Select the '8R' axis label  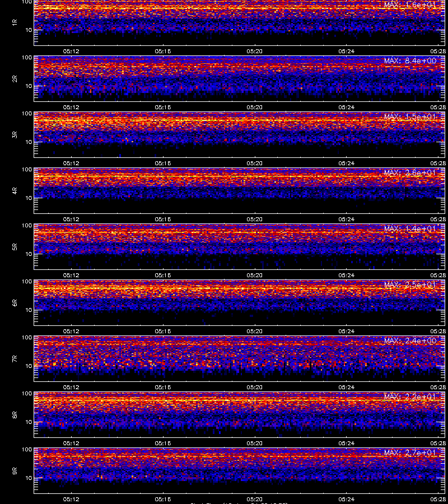point(15,414)
